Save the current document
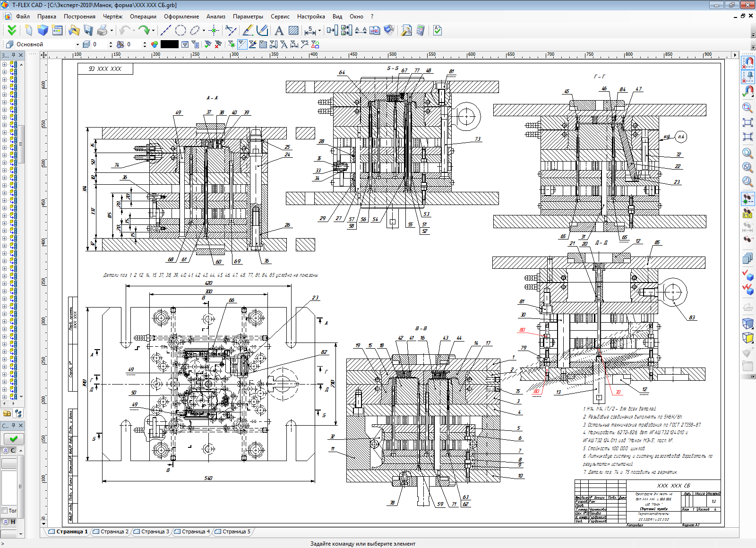This screenshot has height=548, width=756. pyautogui.click(x=88, y=30)
